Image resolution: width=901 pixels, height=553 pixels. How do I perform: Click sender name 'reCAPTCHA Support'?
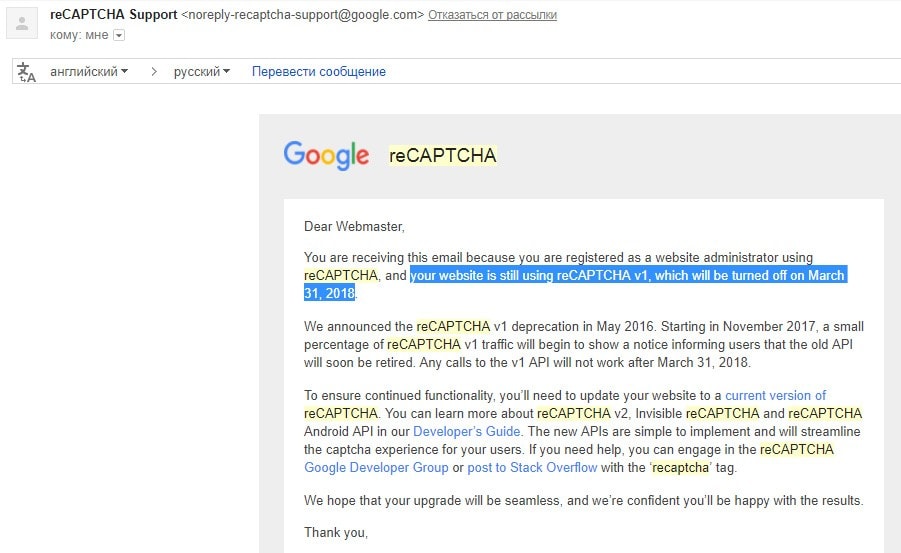coord(114,14)
